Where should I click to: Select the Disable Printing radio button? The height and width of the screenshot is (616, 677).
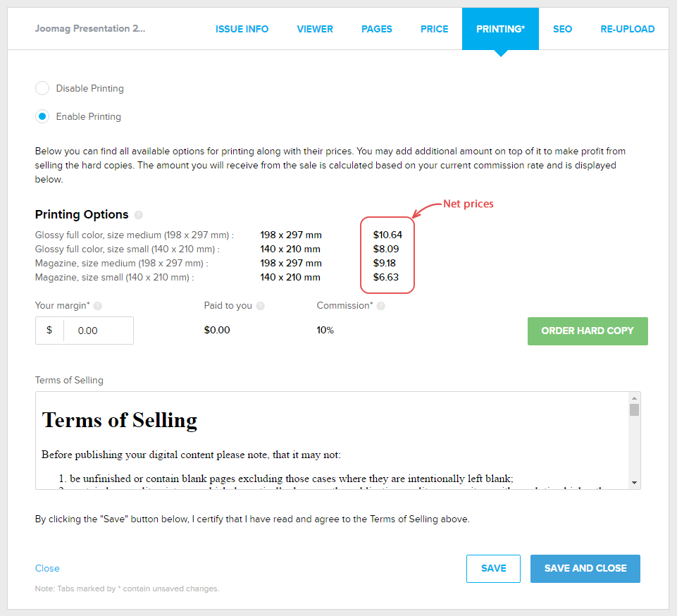pyautogui.click(x=42, y=88)
